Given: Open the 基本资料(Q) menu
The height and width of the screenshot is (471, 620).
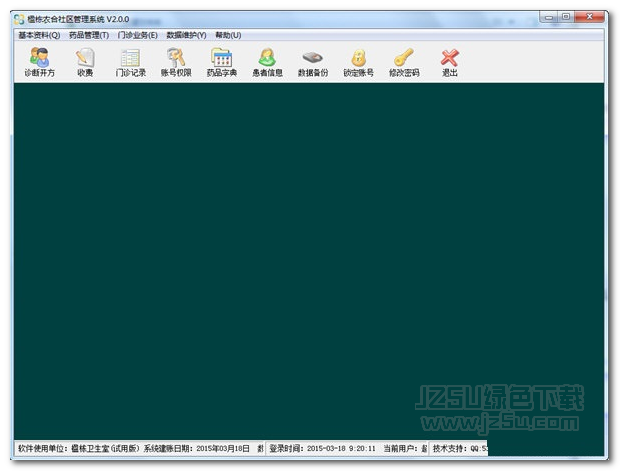Looking at the screenshot, I should 39,35.
